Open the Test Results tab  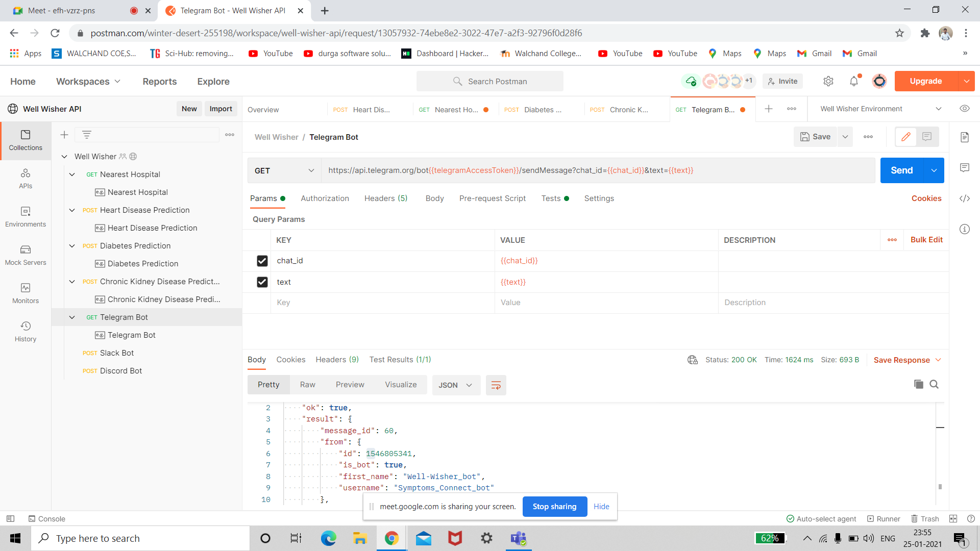pos(400,360)
